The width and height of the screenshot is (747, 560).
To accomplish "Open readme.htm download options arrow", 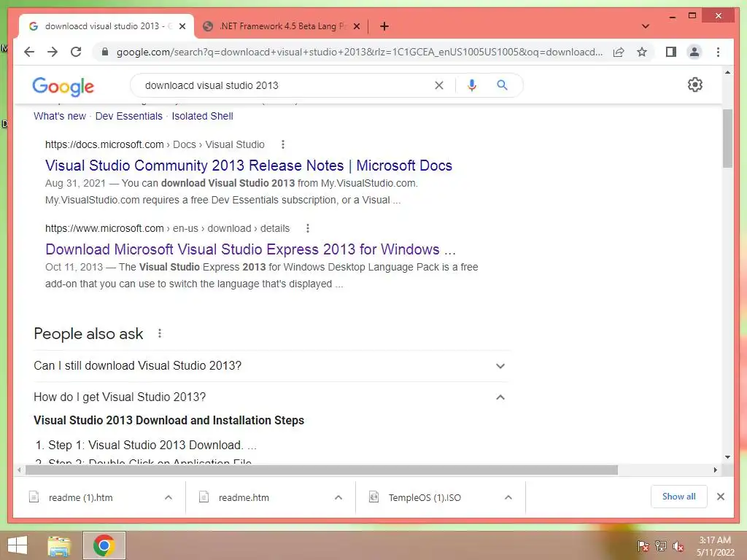I will tap(338, 497).
